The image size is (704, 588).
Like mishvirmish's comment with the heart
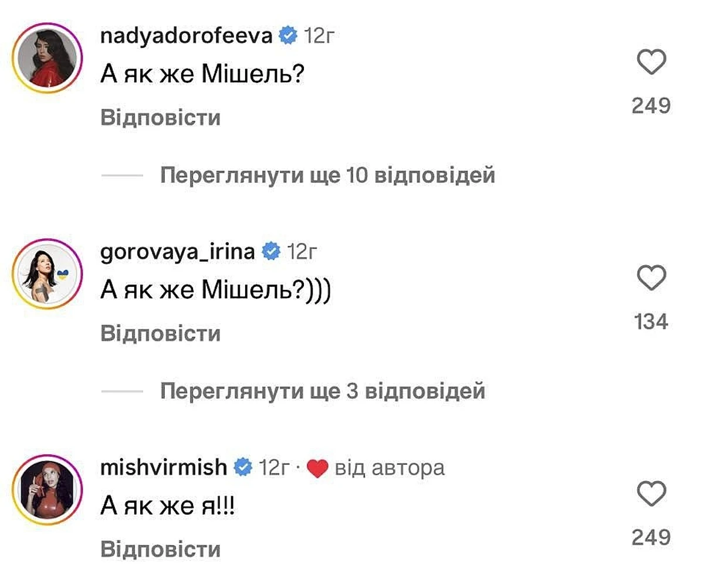[651, 494]
